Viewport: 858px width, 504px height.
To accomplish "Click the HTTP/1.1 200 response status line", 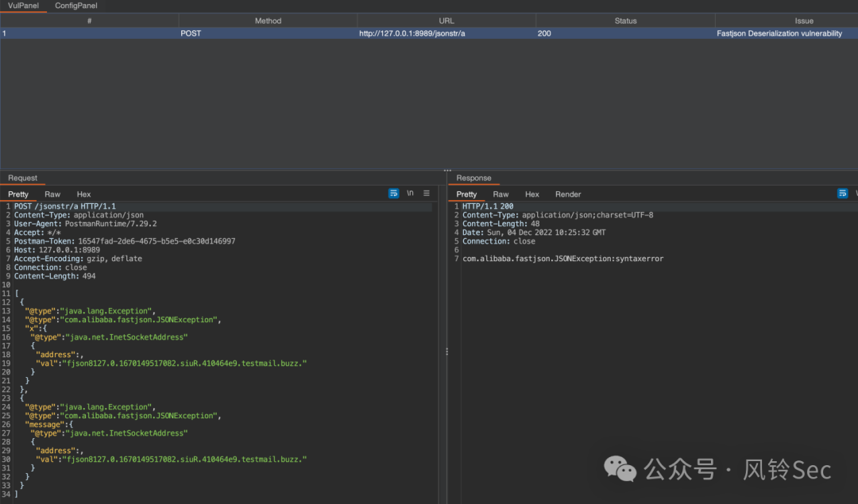I will coord(488,206).
